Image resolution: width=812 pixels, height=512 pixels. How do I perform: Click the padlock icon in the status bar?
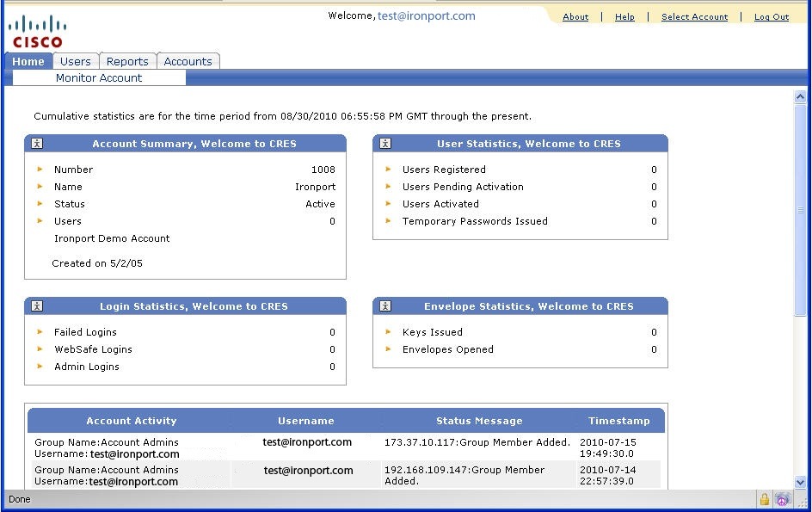coord(765,499)
